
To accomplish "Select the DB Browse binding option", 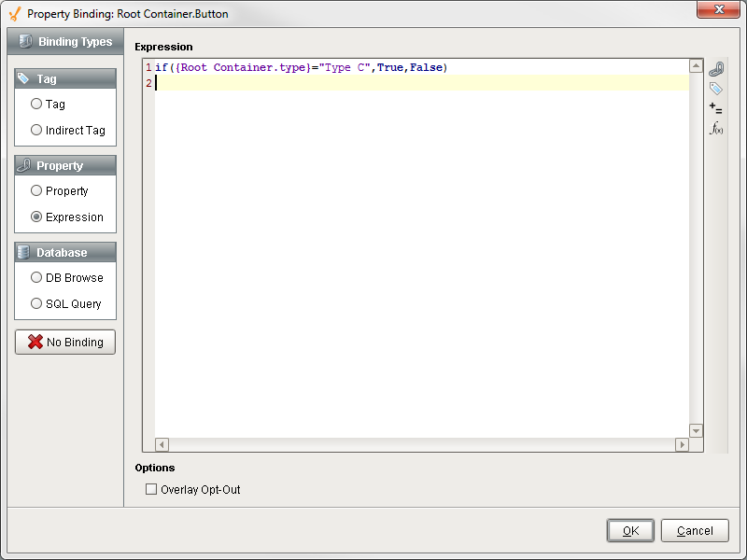I will [x=35, y=277].
